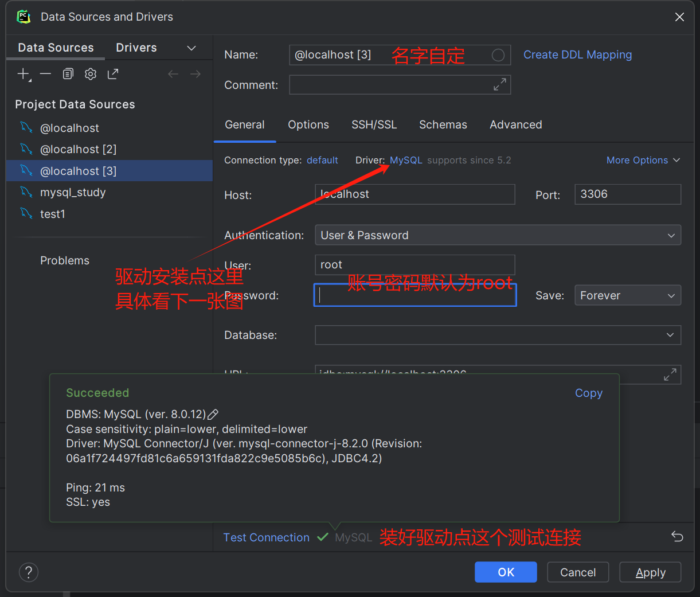Click the User field containing root
This screenshot has width=700, height=597.
[415, 265]
